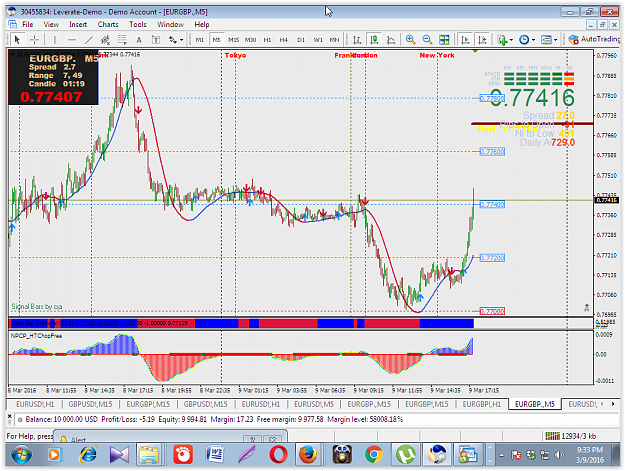Toggle M1 timeframe
Viewport: 625px width, 471px height.
click(200, 39)
